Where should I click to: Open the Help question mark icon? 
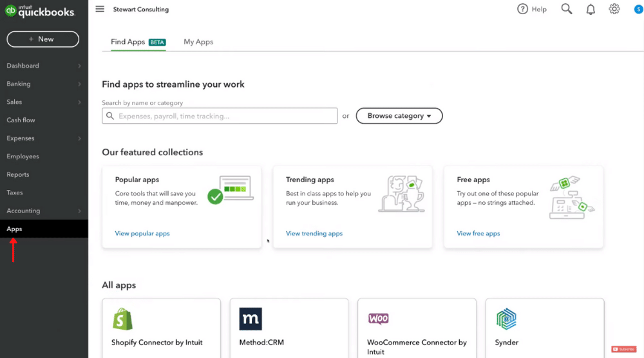(x=522, y=9)
